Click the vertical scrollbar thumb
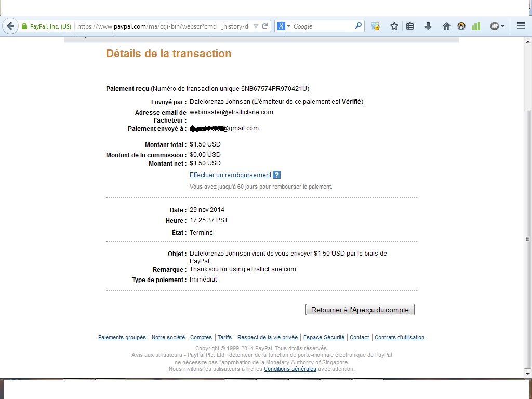The image size is (532, 399). click(528, 239)
